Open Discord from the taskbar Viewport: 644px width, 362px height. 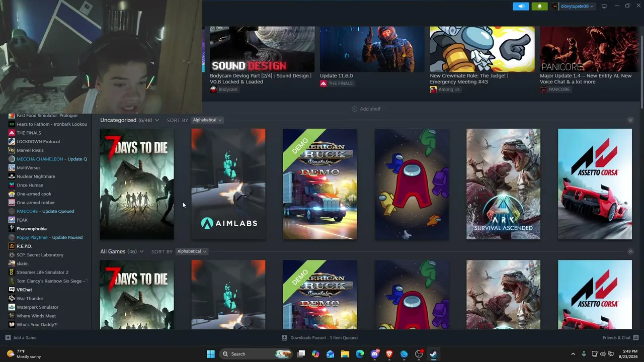374,354
